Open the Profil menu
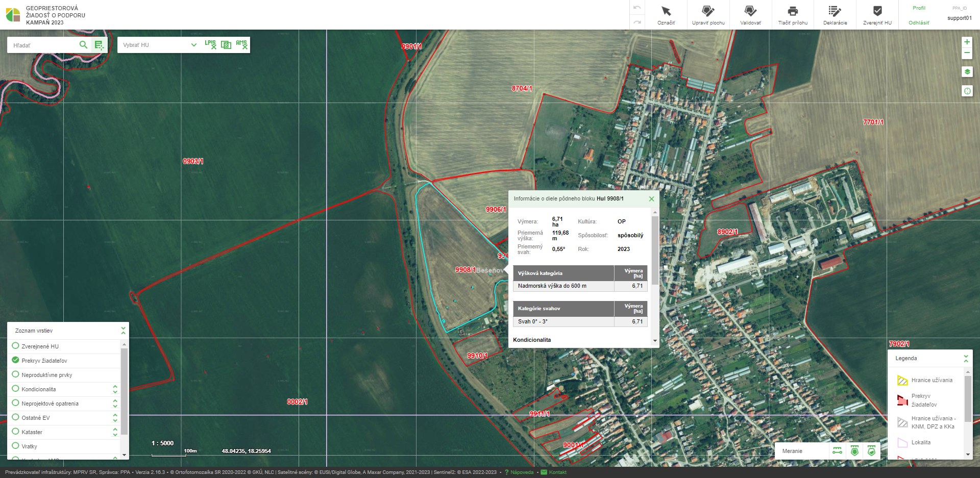Screen dimensions: 980x478 919,8
